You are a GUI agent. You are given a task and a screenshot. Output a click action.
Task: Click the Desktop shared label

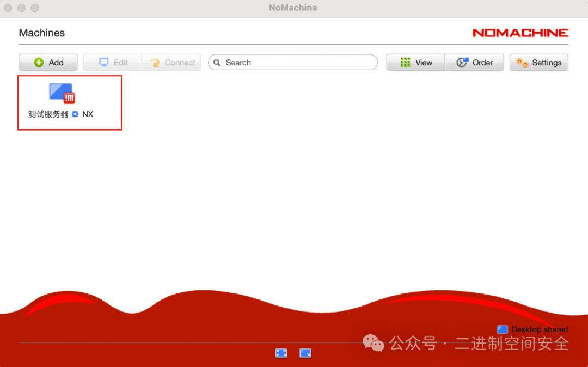(x=540, y=329)
